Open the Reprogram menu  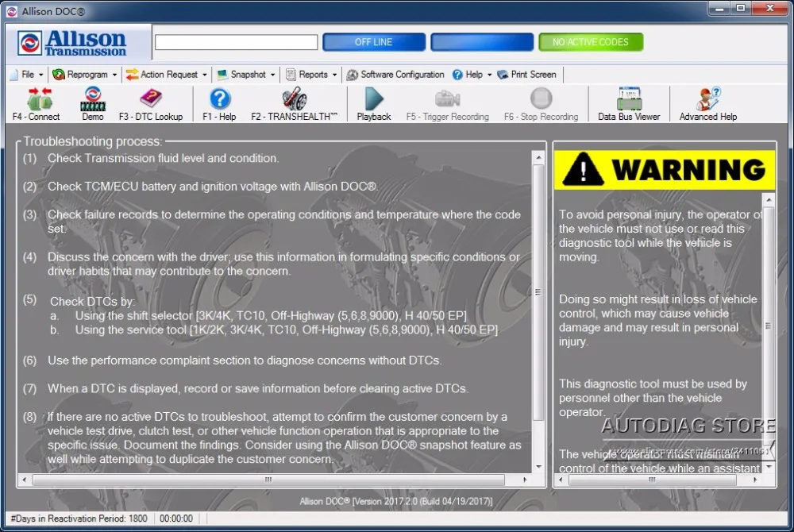(x=85, y=75)
